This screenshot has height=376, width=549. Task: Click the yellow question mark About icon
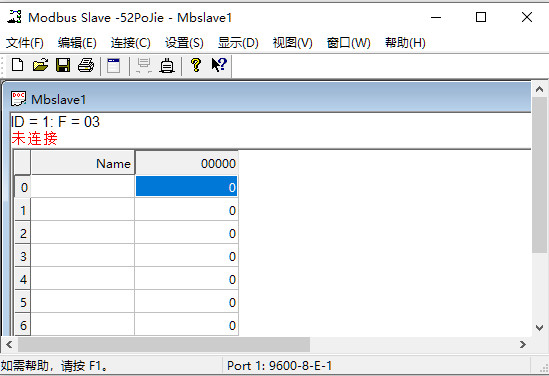(x=196, y=65)
